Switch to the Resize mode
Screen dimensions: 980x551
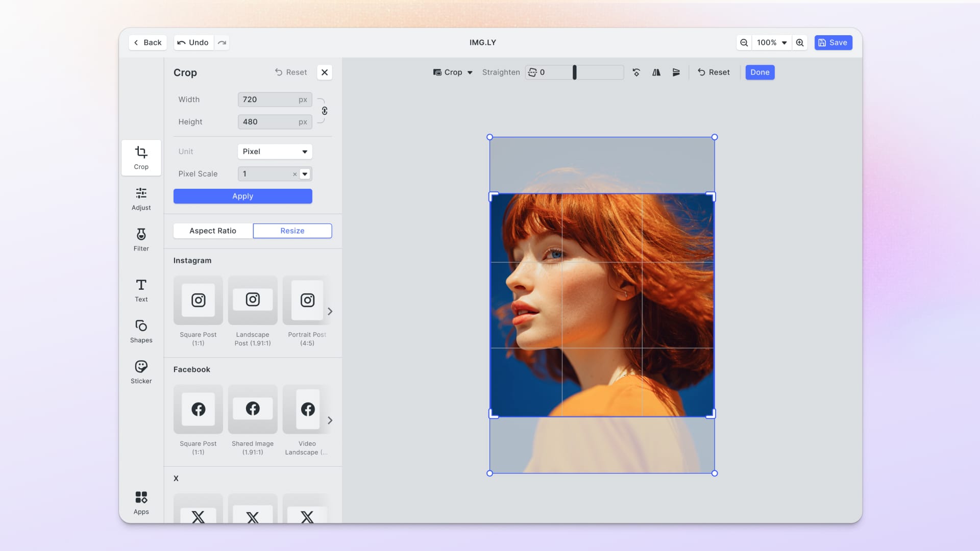click(292, 231)
